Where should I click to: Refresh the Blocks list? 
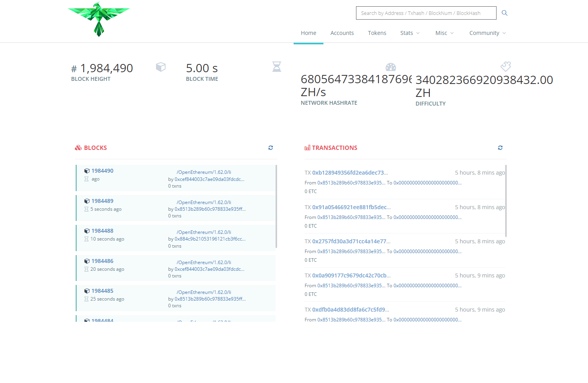pyautogui.click(x=270, y=148)
